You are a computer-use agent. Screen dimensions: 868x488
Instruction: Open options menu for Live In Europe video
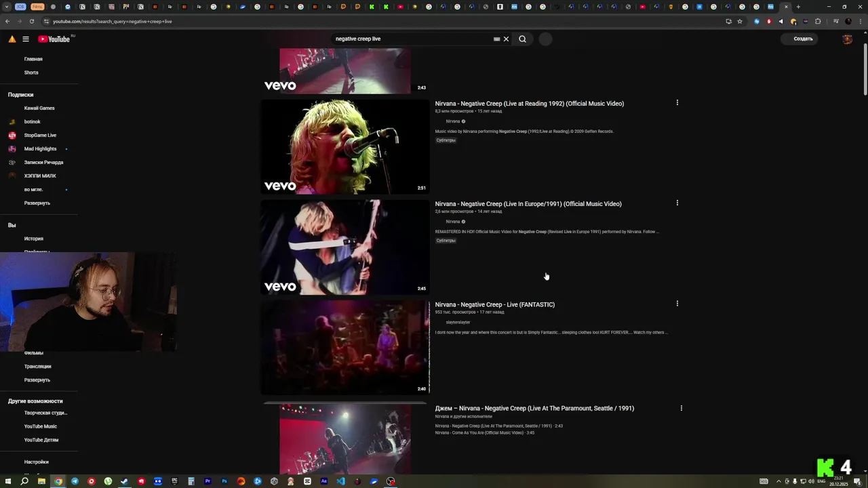coord(677,203)
